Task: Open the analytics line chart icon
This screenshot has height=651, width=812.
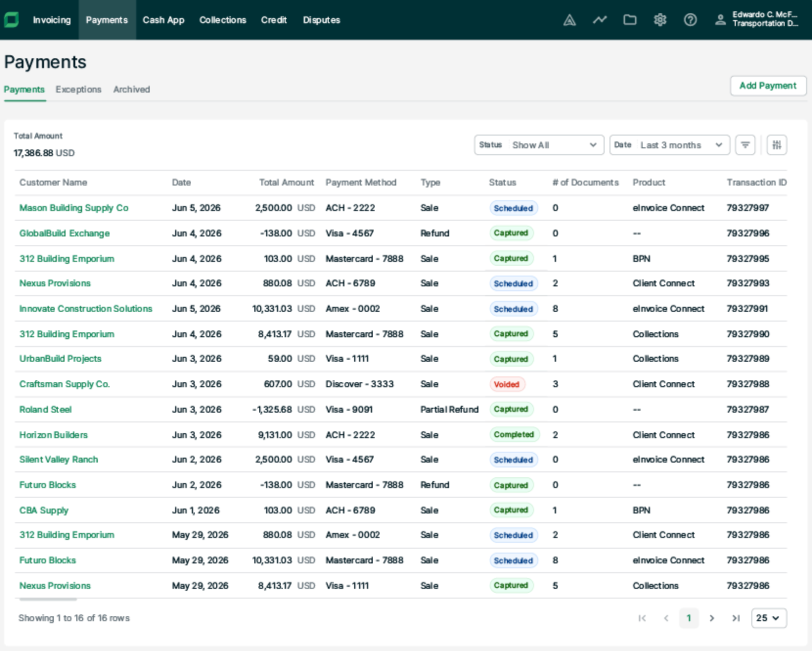Action: pyautogui.click(x=600, y=20)
